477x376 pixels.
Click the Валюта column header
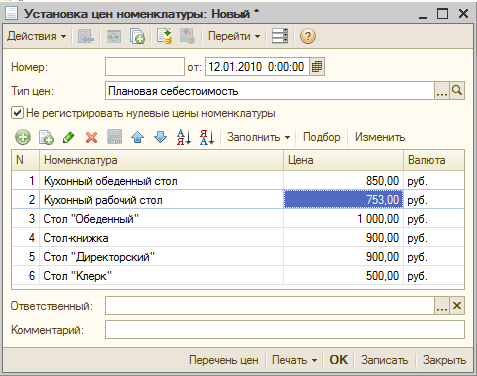tap(434, 160)
